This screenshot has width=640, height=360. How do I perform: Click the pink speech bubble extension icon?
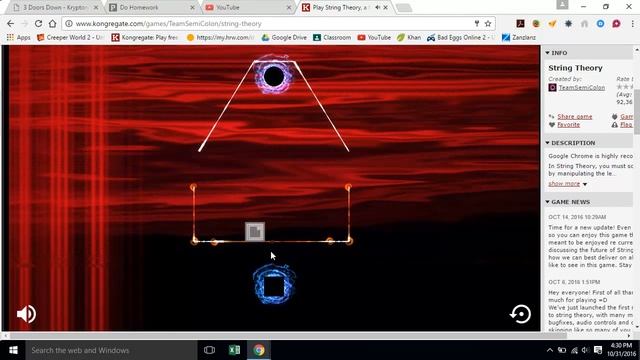pos(616,24)
